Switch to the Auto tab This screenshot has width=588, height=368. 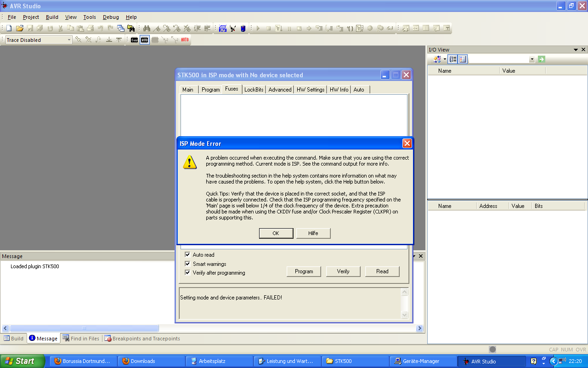[x=359, y=90]
